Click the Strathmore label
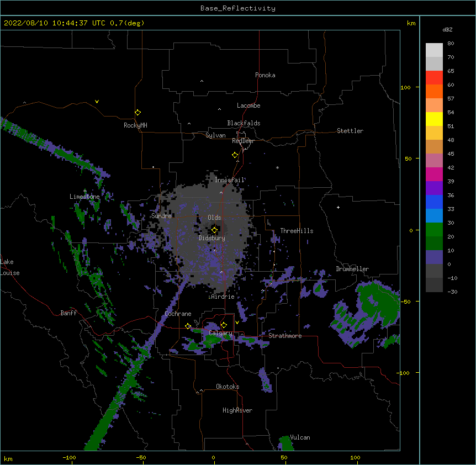476x465 pixels. [x=285, y=336]
